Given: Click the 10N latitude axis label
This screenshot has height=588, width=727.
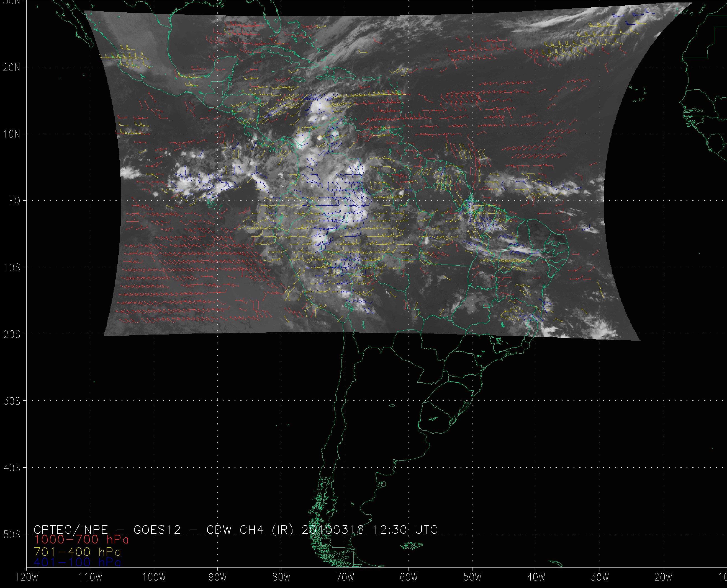Looking at the screenshot, I should 12,134.
